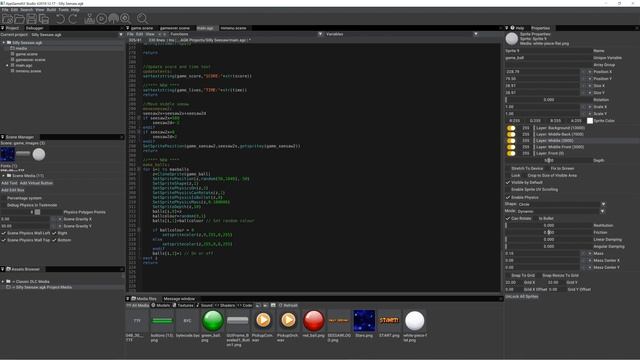Click the Open folder toolbar icon
This screenshot has height=360, width=640.
19,18
